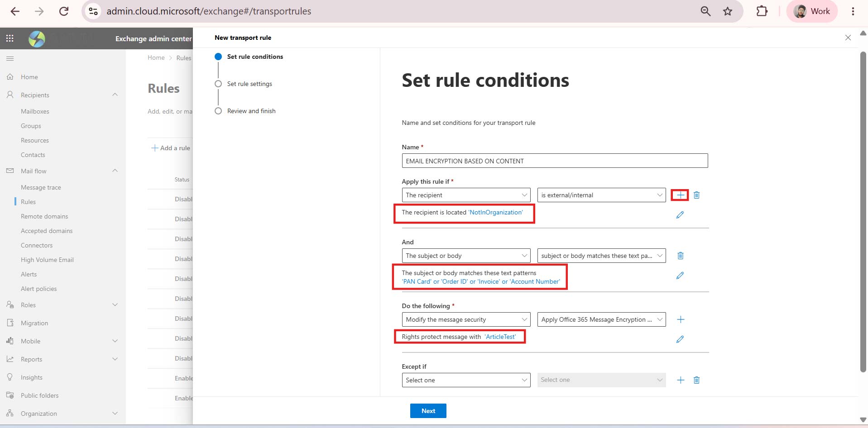
Task: Open the browser extensions puzzle icon
Action: 762,11
